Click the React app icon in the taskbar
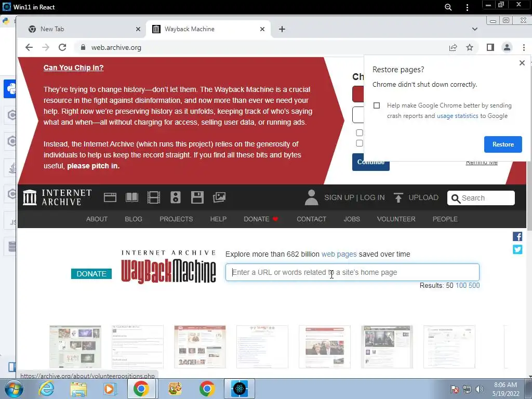The height and width of the screenshot is (399, 532). pos(239,389)
